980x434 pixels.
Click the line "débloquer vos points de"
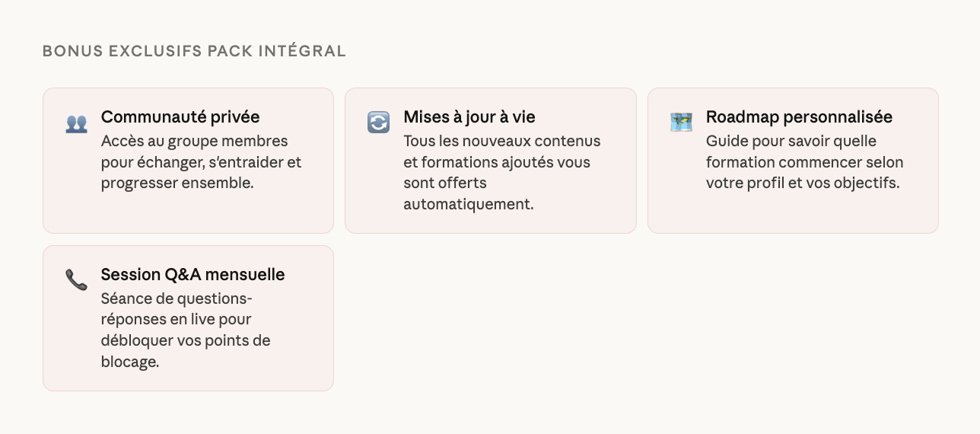tap(186, 341)
